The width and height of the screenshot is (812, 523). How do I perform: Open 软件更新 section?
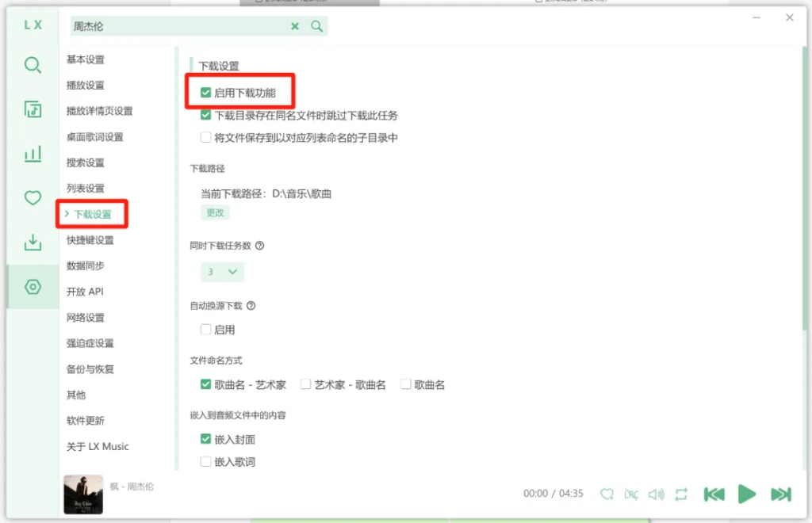86,421
